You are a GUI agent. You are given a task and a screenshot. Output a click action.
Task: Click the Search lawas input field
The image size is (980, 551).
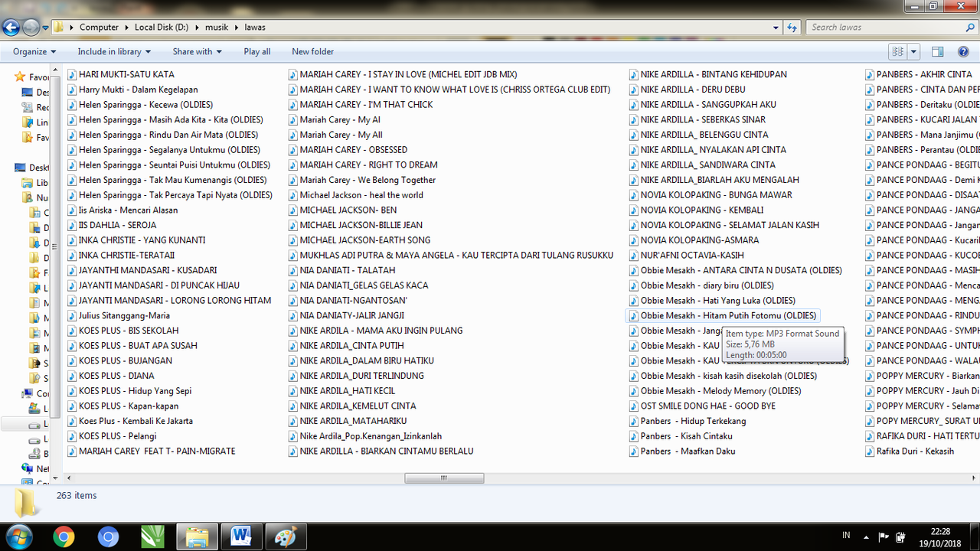pyautogui.click(x=884, y=27)
